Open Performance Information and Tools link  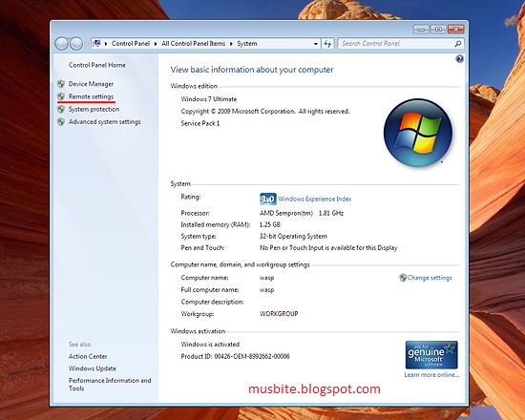[x=110, y=385]
